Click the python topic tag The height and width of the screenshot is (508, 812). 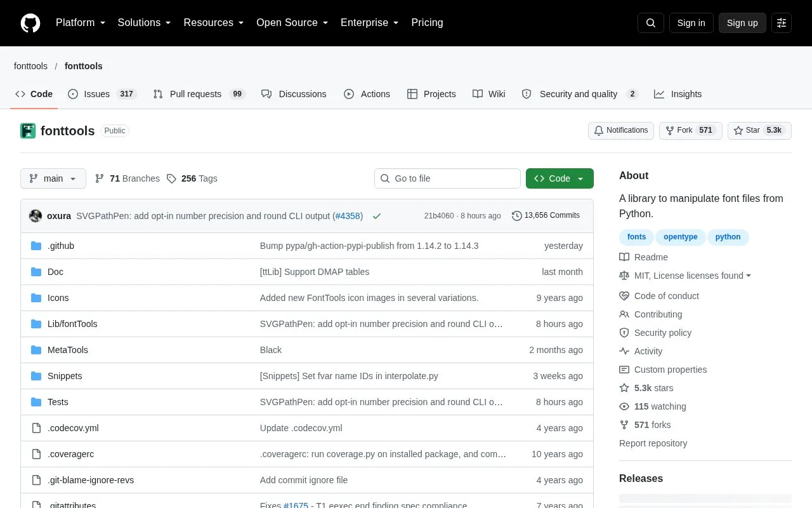tap(728, 237)
